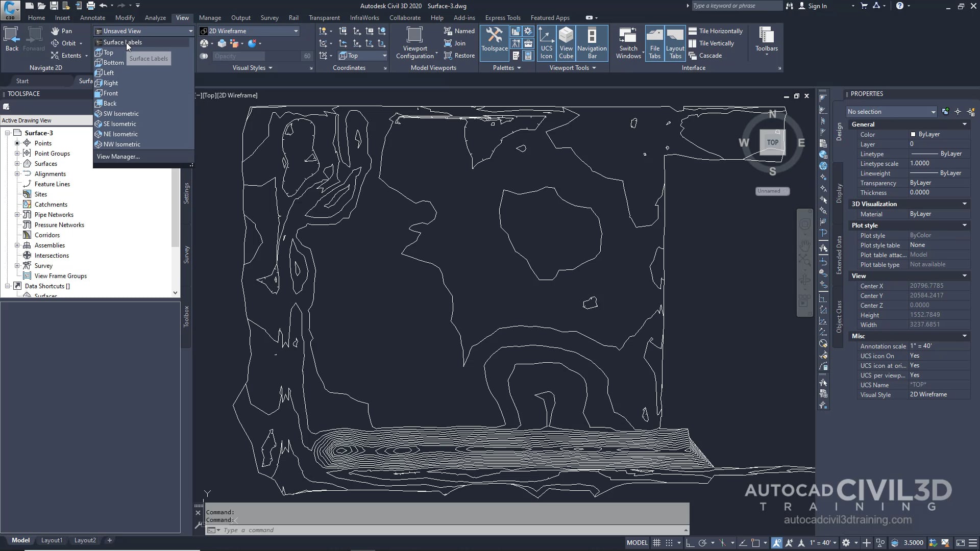The width and height of the screenshot is (980, 551).
Task: Click the ByLayer color swatch in Properties
Action: pos(913,134)
